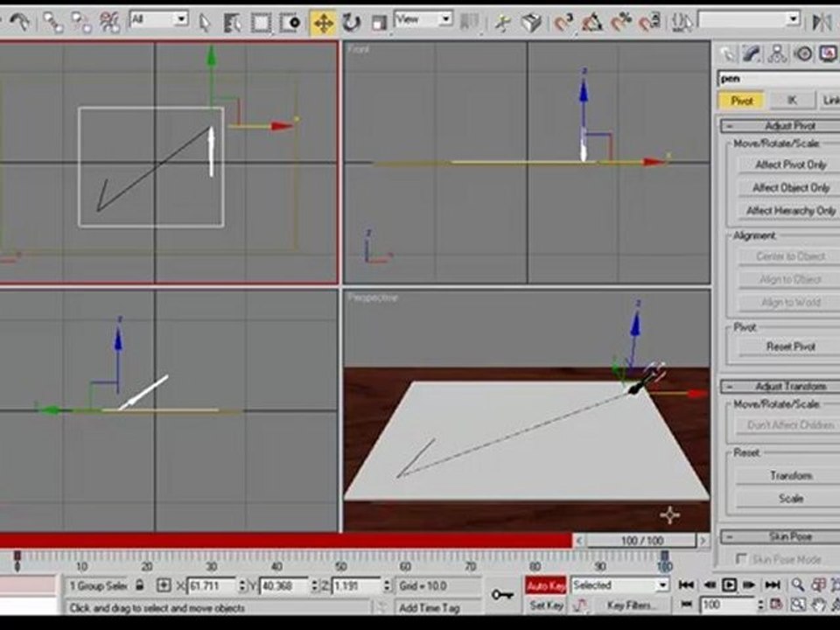Click the X coordinate field showing 61.711

212,586
